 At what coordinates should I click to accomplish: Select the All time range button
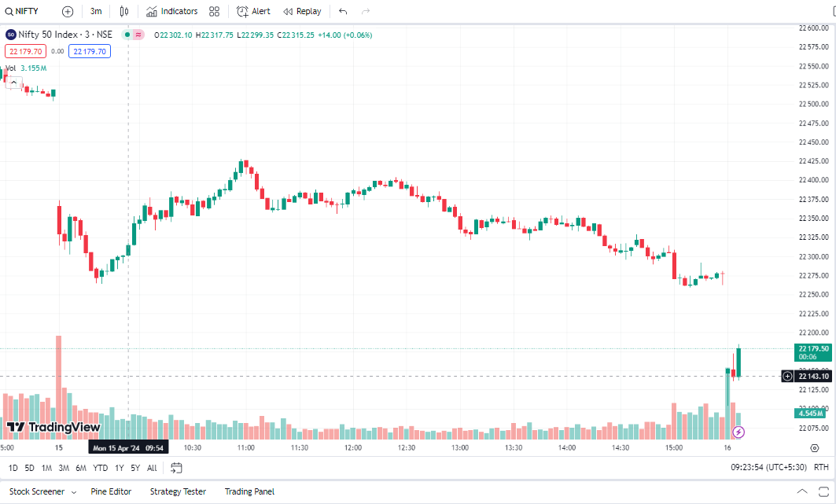click(152, 467)
